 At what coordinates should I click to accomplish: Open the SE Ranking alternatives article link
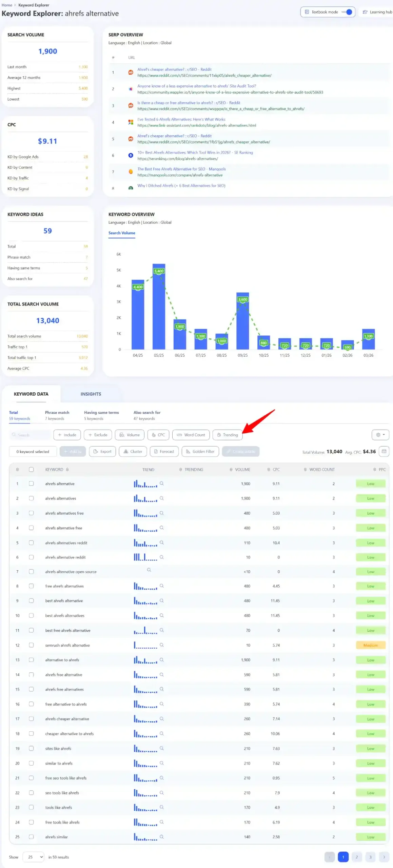(x=195, y=152)
